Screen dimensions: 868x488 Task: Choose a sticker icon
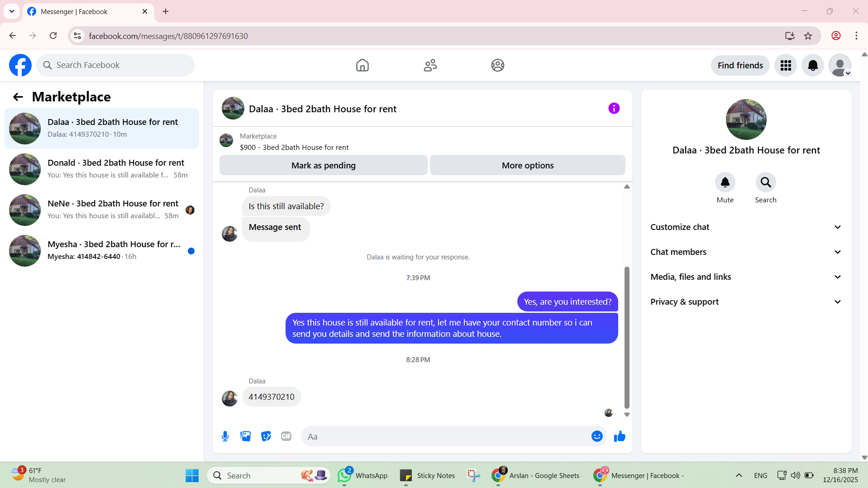tap(266, 436)
